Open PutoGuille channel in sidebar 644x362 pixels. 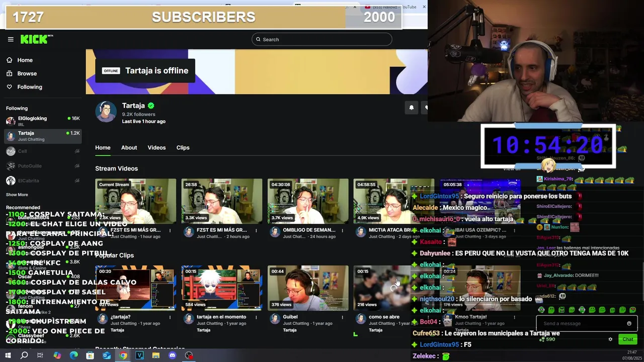pos(43,166)
